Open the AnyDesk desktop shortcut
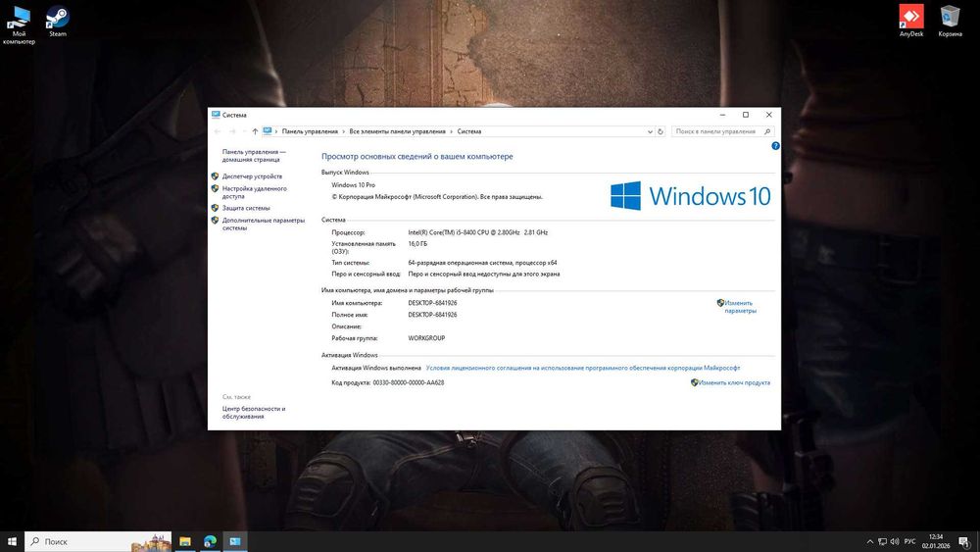980x552 pixels. [911, 22]
